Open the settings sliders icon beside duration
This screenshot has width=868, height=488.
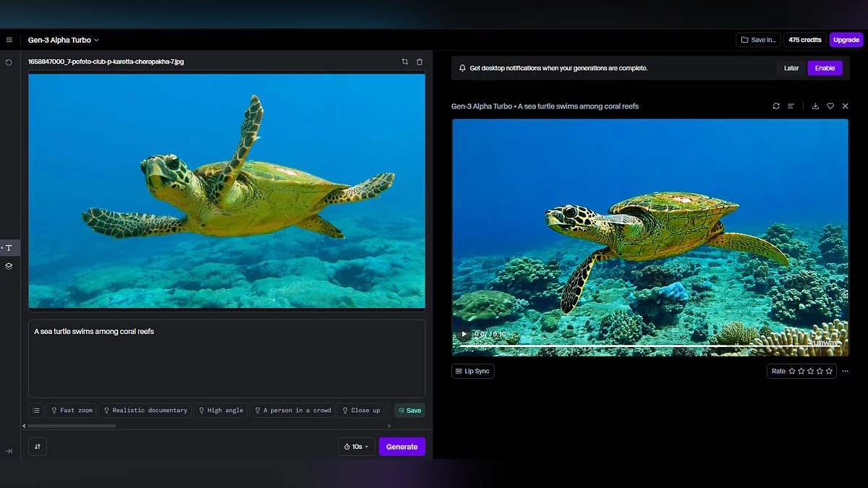pyautogui.click(x=38, y=447)
